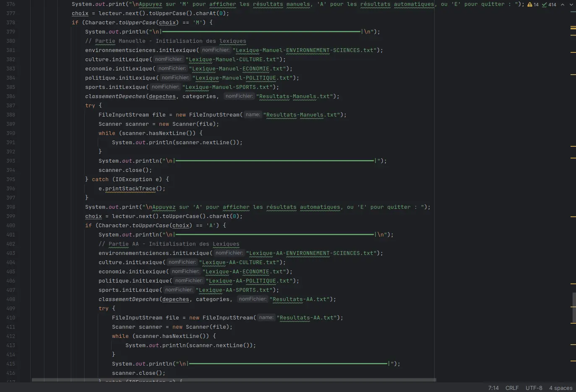Click the gutter at line number 387

11,106
